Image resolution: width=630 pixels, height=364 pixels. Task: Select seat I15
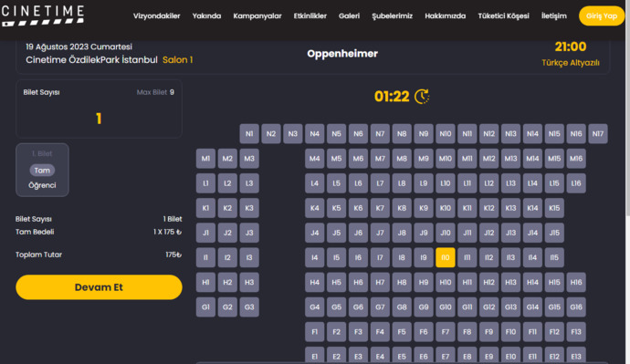[x=554, y=257]
